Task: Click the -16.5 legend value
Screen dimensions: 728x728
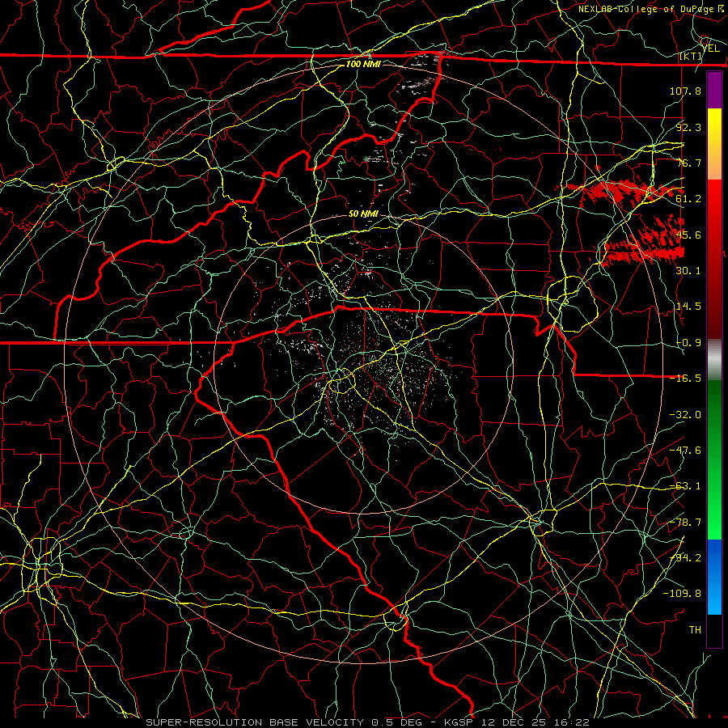Action: 685,379
